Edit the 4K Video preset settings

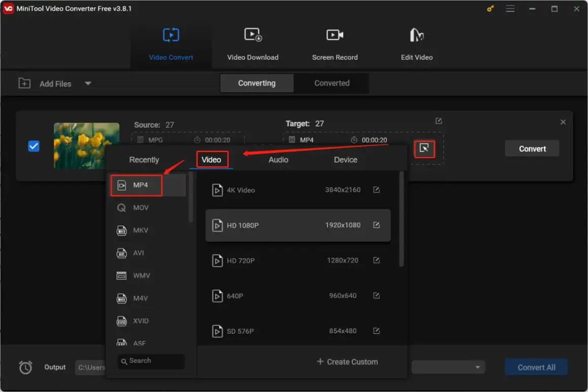(x=376, y=190)
